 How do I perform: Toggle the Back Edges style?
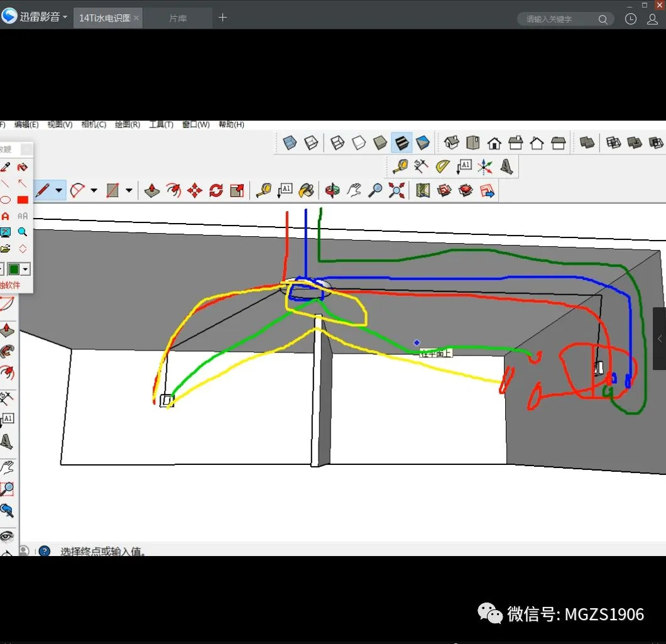point(312,143)
